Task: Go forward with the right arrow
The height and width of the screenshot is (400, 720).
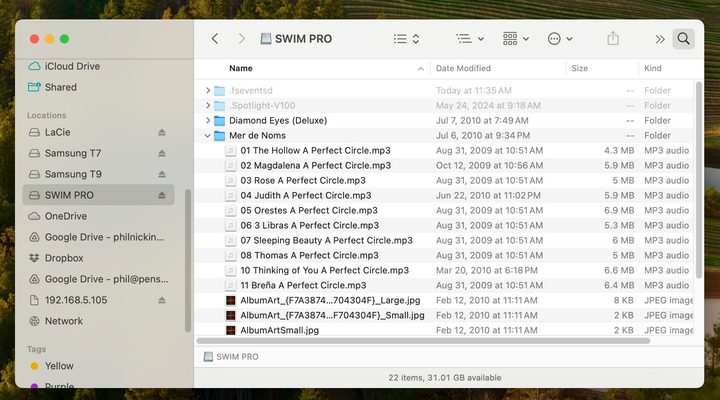Action: pyautogui.click(x=242, y=39)
